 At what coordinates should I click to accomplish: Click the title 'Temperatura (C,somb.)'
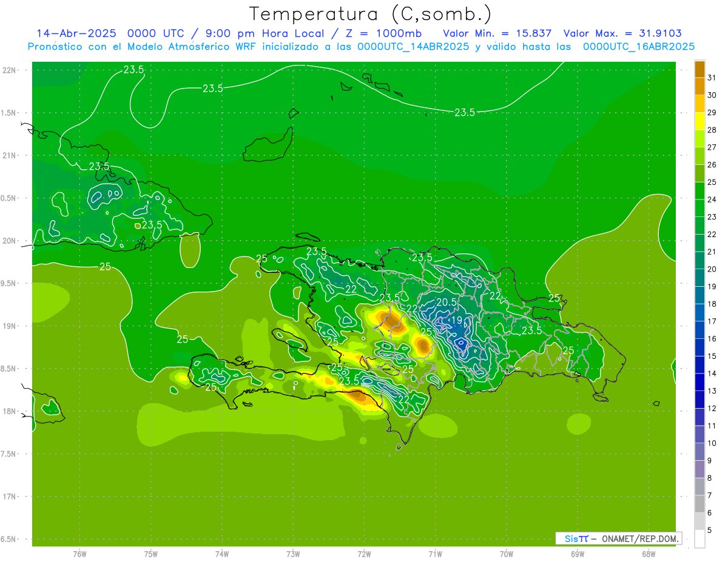point(370,14)
